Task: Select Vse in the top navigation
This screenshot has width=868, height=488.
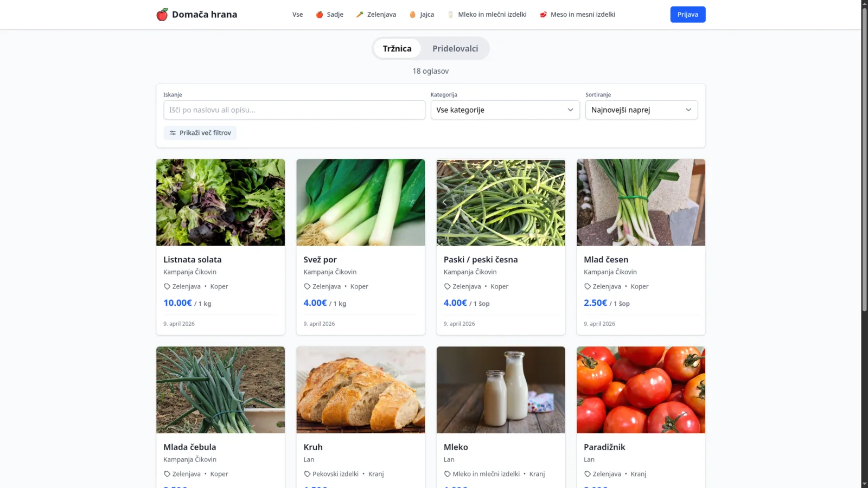Action: point(297,15)
